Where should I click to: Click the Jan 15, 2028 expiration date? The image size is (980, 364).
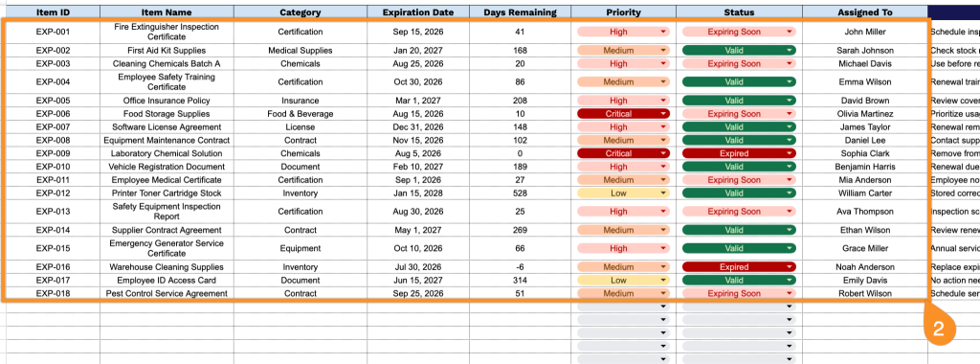[418, 193]
